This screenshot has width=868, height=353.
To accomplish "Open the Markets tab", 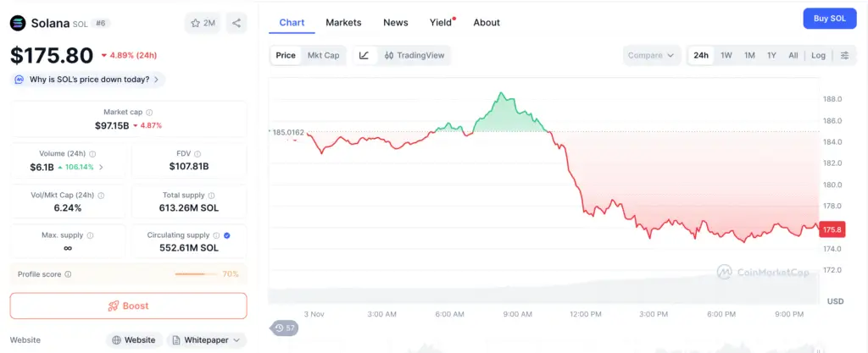I will point(343,22).
